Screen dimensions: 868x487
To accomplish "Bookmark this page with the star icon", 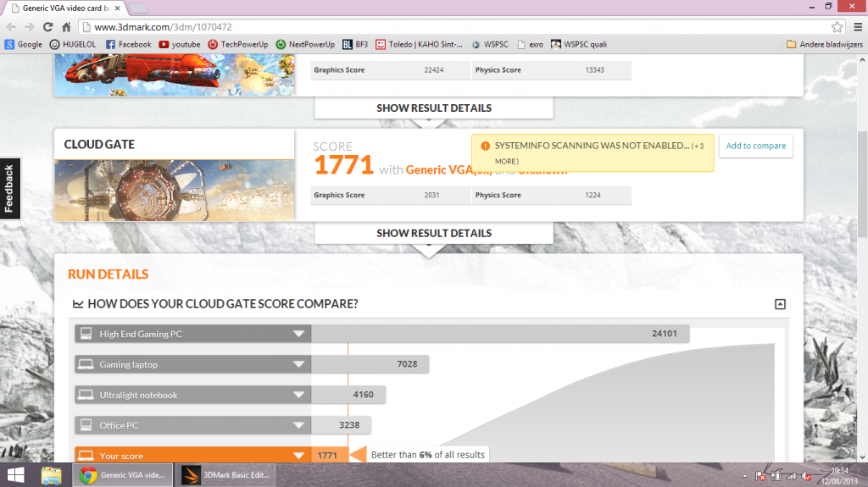I will coord(836,26).
